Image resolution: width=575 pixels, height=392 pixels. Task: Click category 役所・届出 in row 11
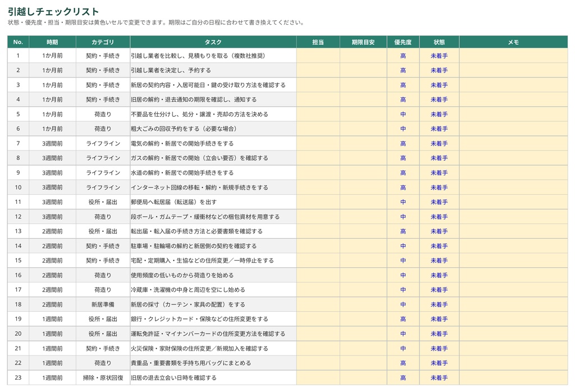click(x=103, y=202)
